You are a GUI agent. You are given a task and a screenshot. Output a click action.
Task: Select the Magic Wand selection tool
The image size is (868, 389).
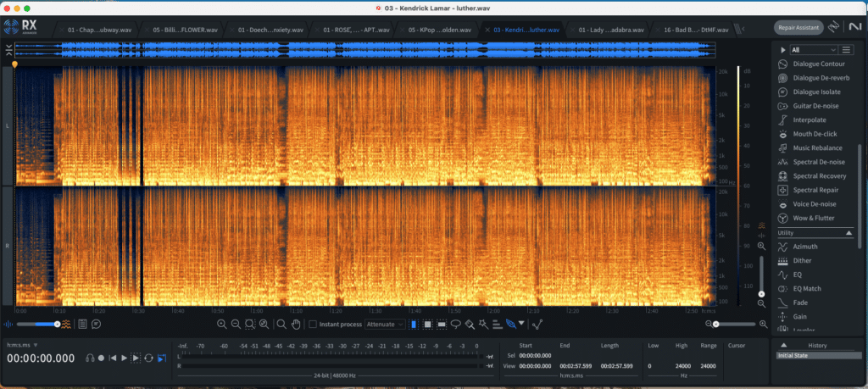point(484,325)
